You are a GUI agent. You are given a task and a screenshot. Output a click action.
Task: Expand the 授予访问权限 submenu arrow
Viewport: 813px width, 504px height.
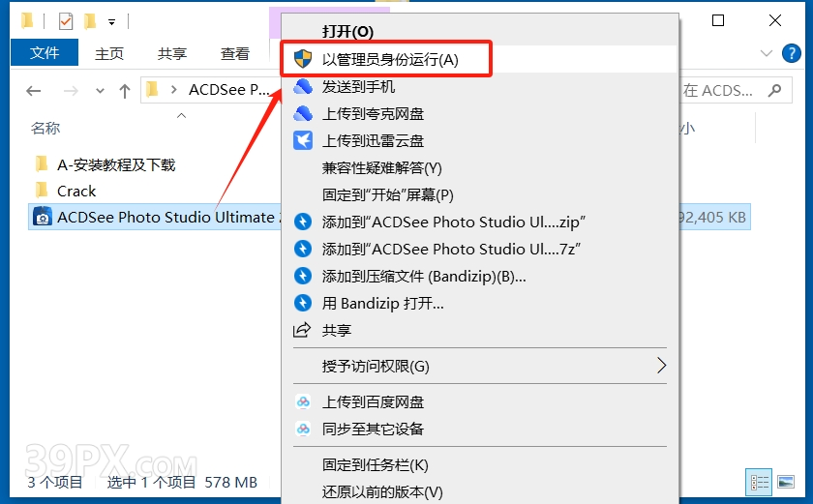[x=661, y=366]
